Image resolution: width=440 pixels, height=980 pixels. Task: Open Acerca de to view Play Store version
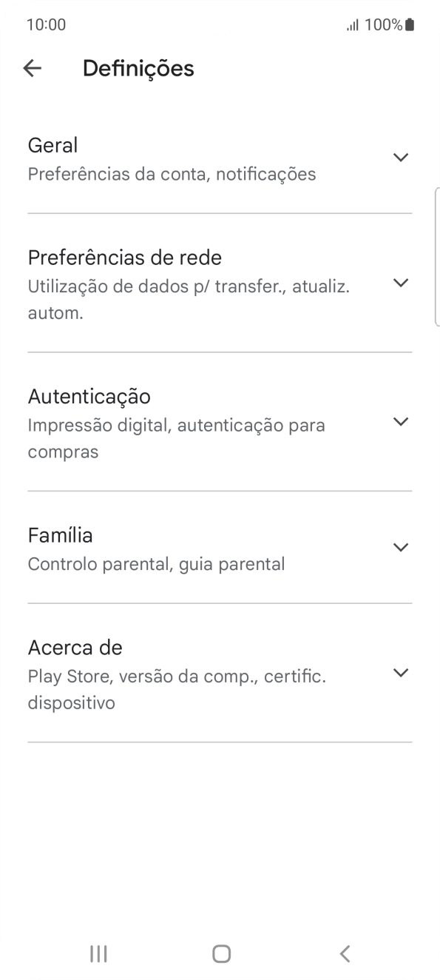tap(75, 647)
